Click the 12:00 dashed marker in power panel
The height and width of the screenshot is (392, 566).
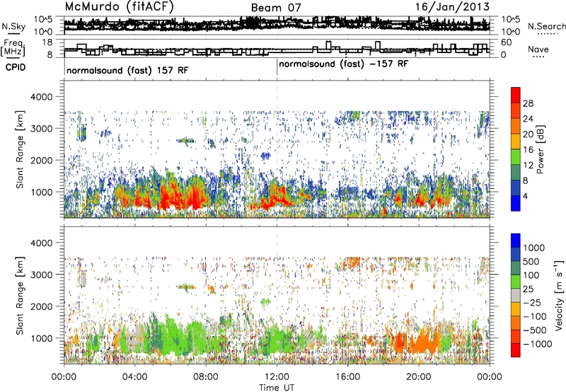pyautogui.click(x=277, y=149)
